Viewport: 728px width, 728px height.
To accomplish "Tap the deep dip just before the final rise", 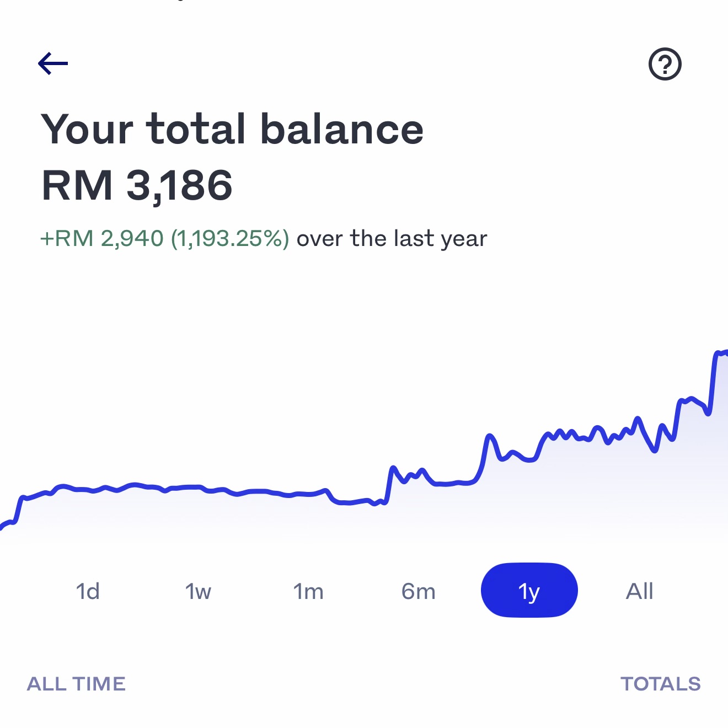I will tap(708, 413).
